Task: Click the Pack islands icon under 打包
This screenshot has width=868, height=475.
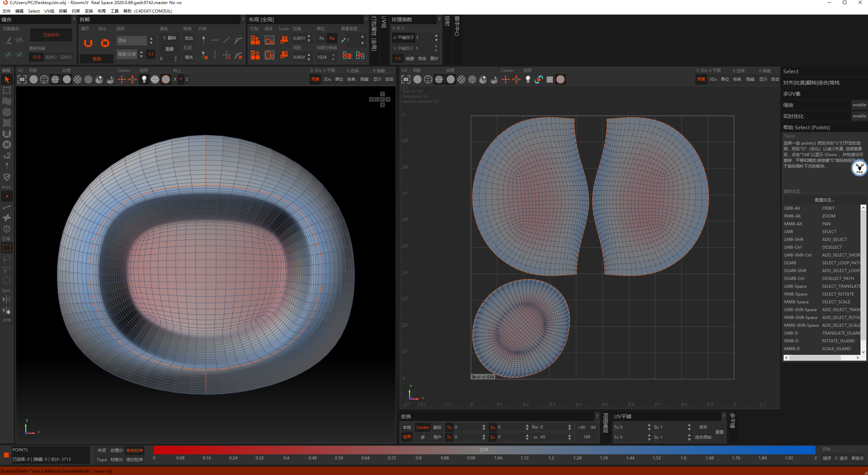Action: [x=255, y=40]
